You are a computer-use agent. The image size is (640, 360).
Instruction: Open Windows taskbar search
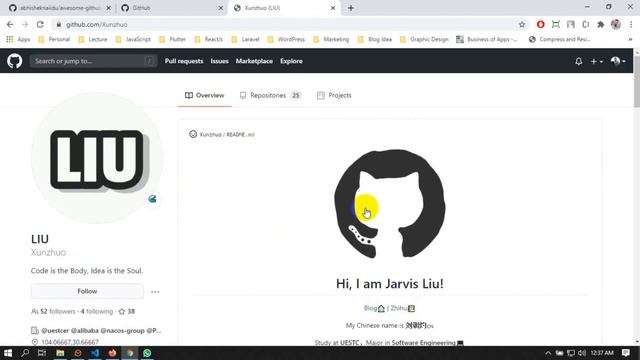coord(25,353)
